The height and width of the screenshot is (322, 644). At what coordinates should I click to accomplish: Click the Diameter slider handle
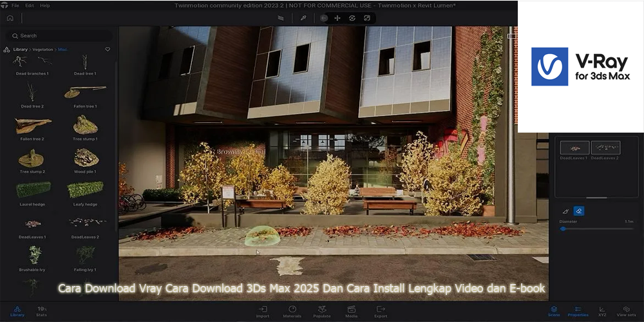click(x=563, y=229)
